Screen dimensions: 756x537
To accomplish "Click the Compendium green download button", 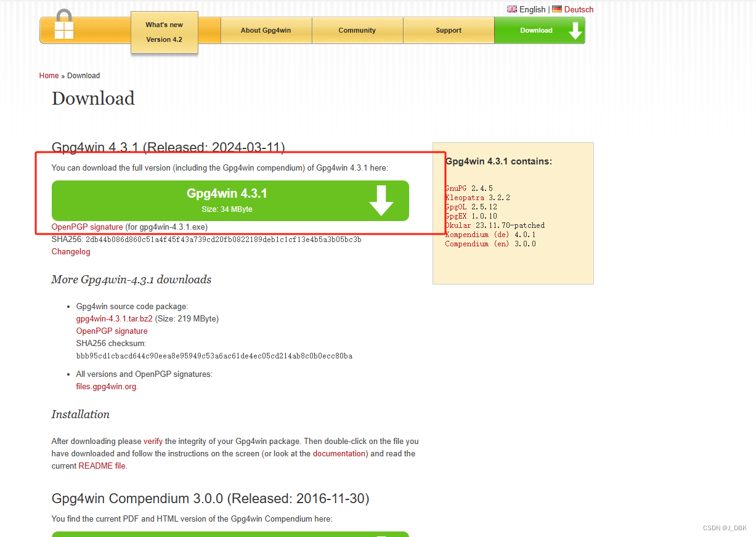I will coord(230,534).
